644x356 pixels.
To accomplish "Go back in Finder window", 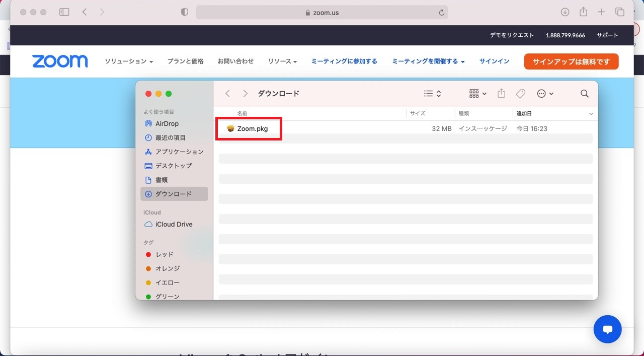I will [228, 94].
